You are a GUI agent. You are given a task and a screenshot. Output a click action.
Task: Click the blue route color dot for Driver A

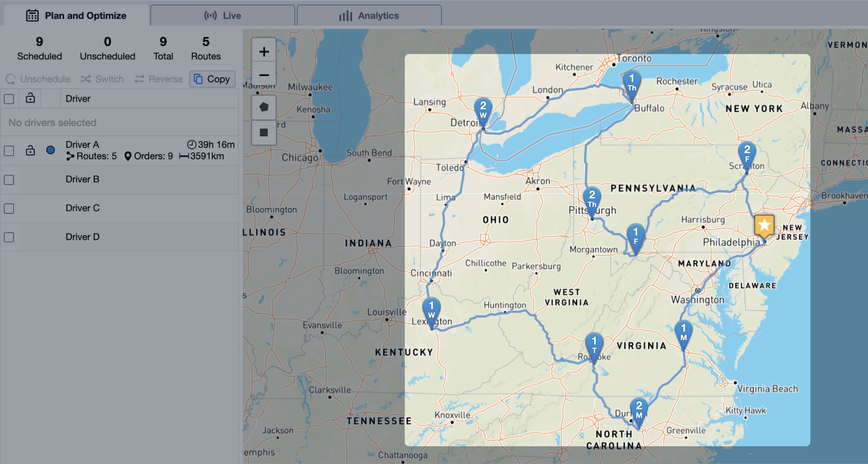(x=50, y=150)
